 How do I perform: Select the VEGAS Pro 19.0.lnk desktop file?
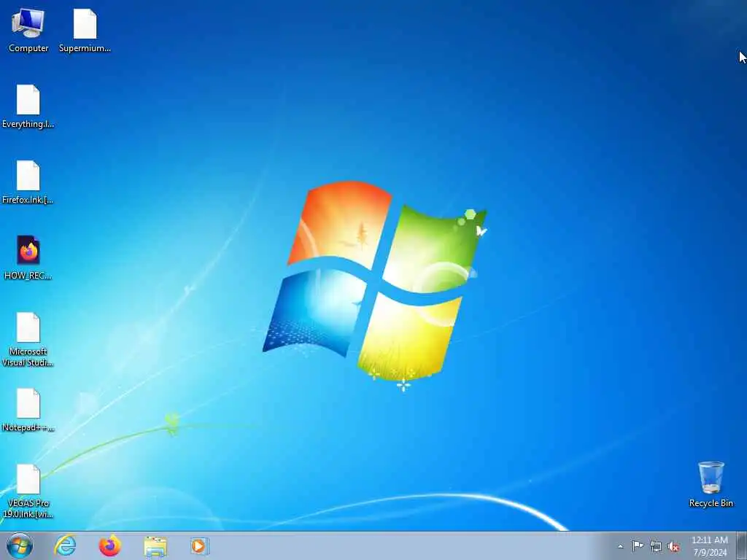tap(28, 491)
